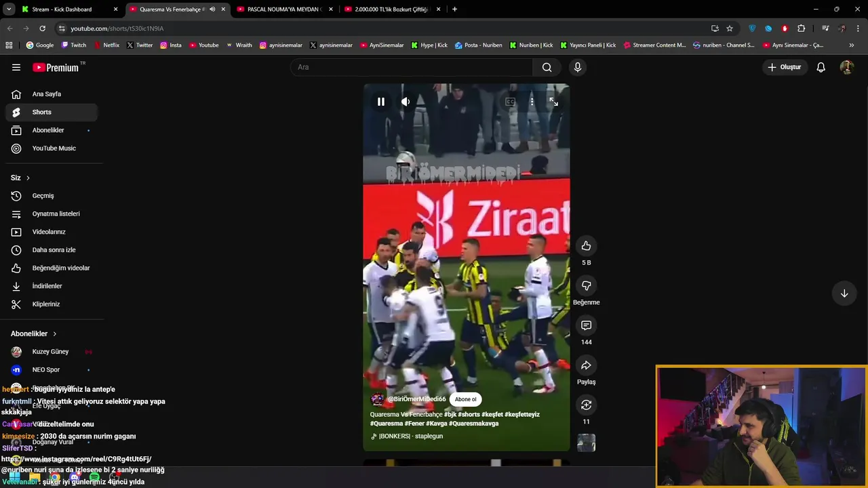Open the BONKERS - staplegun sound link
The height and width of the screenshot is (488, 868).
click(410, 436)
